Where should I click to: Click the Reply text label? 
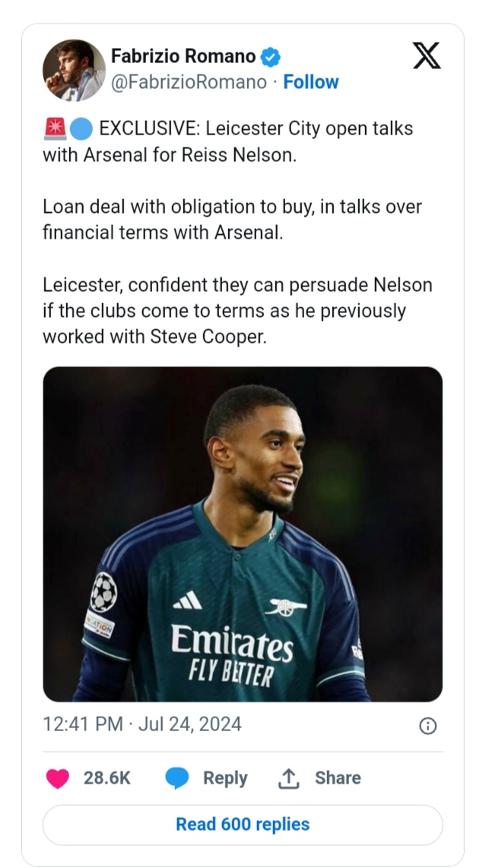(225, 778)
